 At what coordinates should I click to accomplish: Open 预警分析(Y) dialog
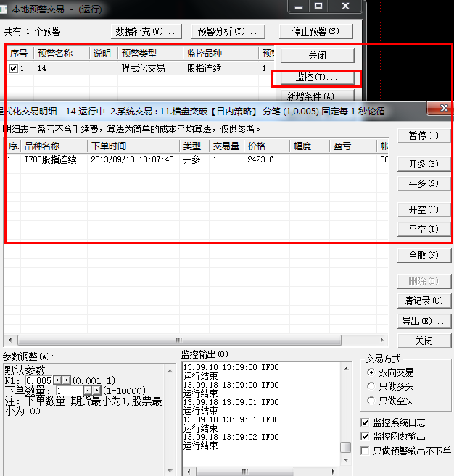pos(228,32)
